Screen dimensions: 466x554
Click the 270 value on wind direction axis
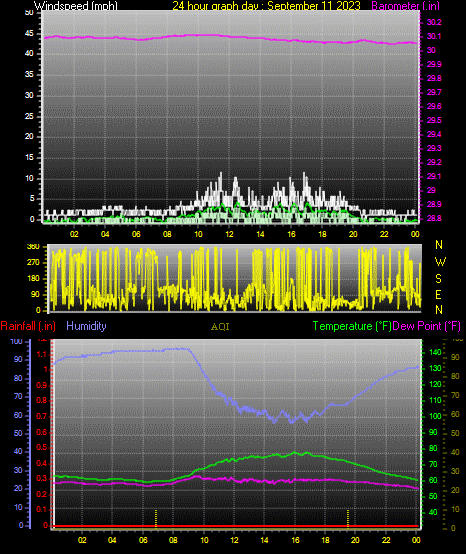pyautogui.click(x=33, y=263)
